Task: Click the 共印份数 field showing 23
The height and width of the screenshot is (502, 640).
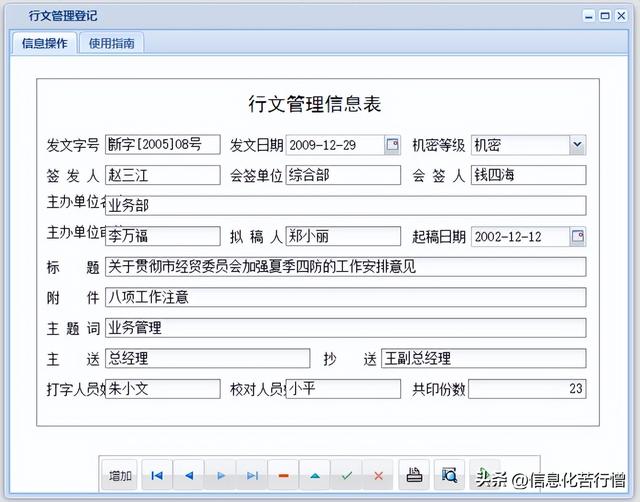Action: pos(527,389)
